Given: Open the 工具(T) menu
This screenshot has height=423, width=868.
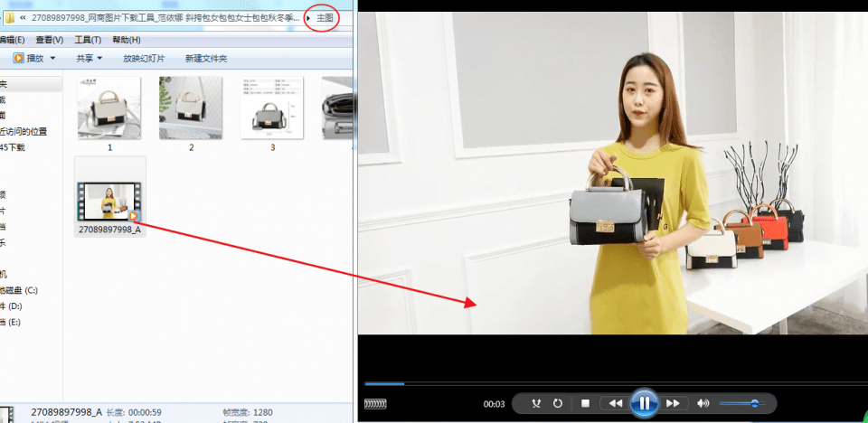Looking at the screenshot, I should pyautogui.click(x=88, y=40).
